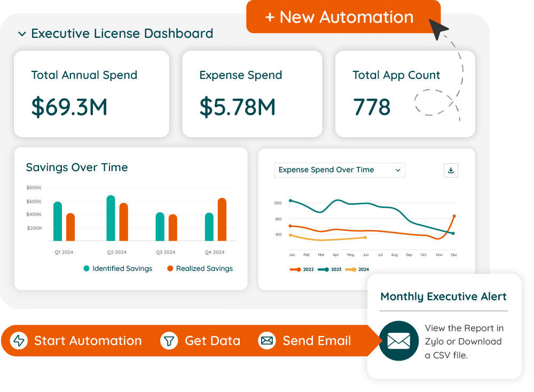The height and width of the screenshot is (392, 534).
Task: Open the Expense Spend Over Time dropdown
Action: tap(340, 170)
